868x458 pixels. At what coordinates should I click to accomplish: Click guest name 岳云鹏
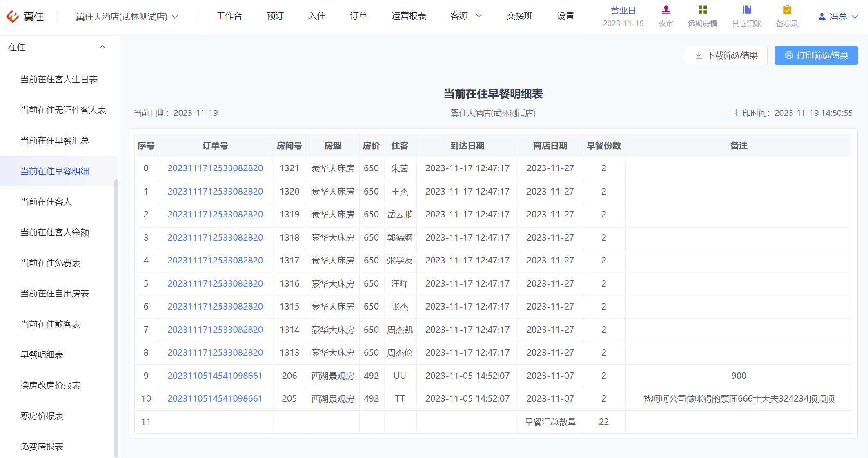click(x=400, y=215)
